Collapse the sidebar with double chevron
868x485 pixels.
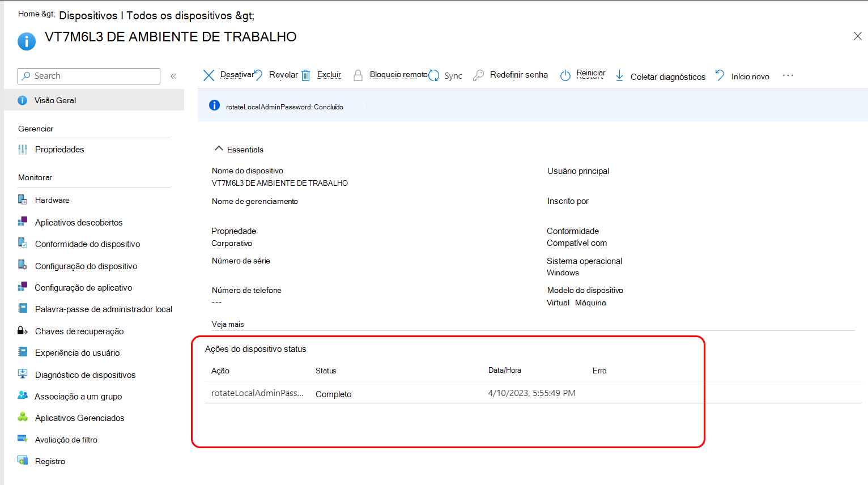point(173,76)
